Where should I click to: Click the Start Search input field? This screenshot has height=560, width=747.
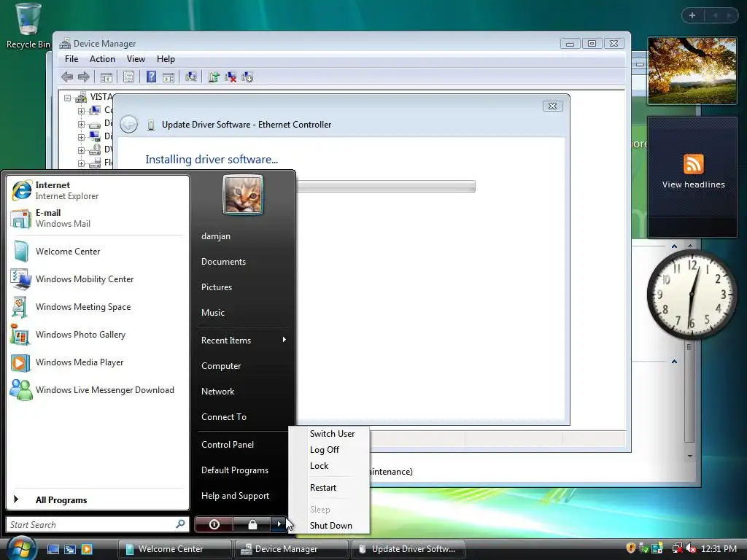pos(98,524)
